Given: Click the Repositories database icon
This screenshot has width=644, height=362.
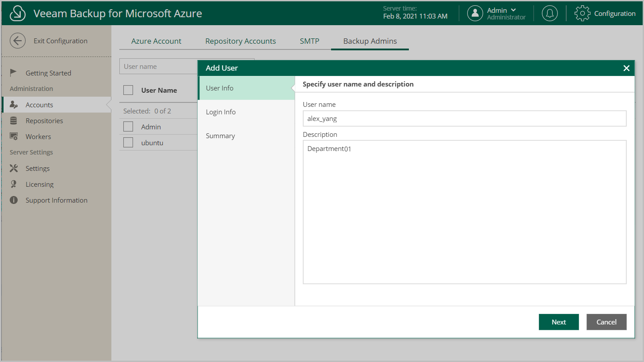Looking at the screenshot, I should tap(14, 121).
